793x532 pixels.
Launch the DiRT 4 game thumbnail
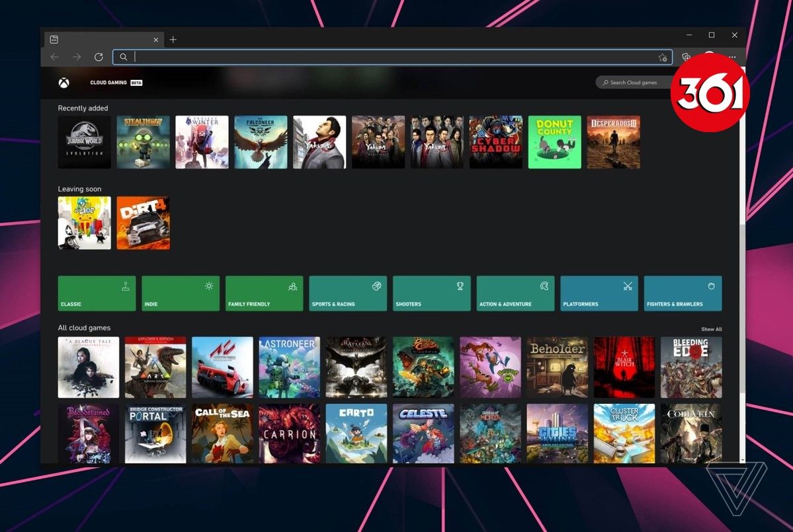tap(144, 223)
